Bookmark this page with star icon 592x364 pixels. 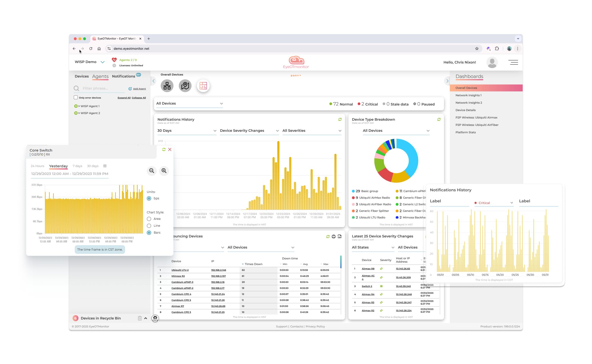[x=477, y=49]
